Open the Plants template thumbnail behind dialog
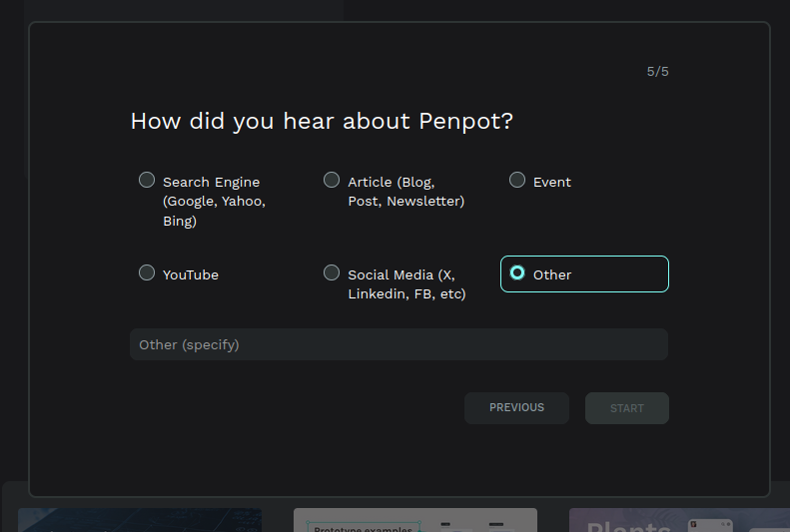Image resolution: width=790 pixels, height=532 pixels. tap(680, 520)
